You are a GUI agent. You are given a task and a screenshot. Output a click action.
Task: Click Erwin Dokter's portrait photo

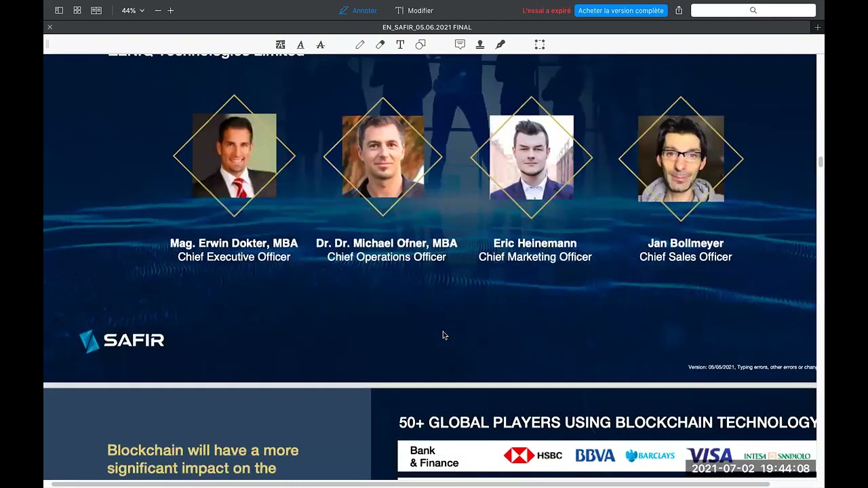pyautogui.click(x=235, y=156)
